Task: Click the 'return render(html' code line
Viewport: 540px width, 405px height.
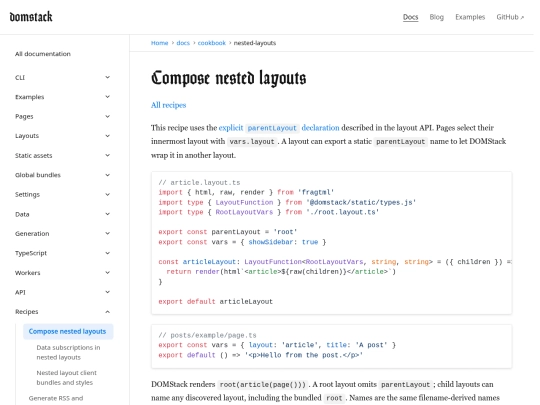Action: tap(281, 271)
